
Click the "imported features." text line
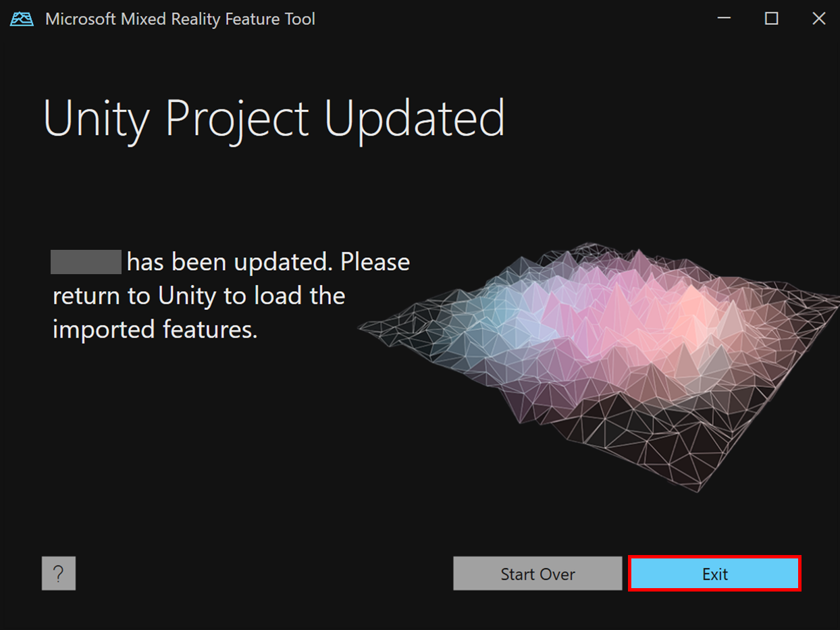pos(155,330)
